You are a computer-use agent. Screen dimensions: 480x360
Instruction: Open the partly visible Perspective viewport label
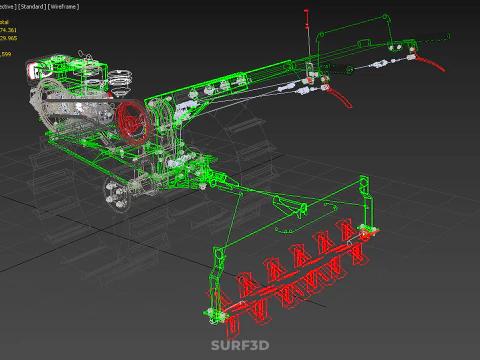(x=8, y=7)
